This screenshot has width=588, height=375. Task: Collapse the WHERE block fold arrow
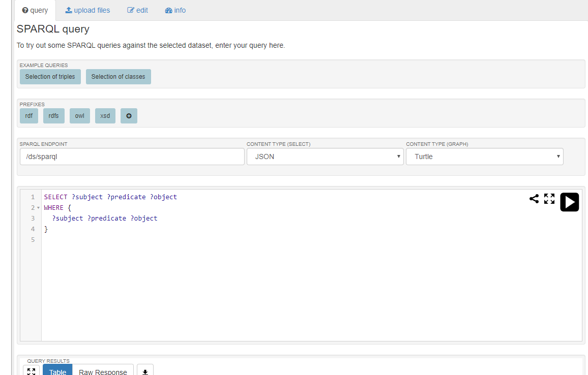tap(39, 208)
